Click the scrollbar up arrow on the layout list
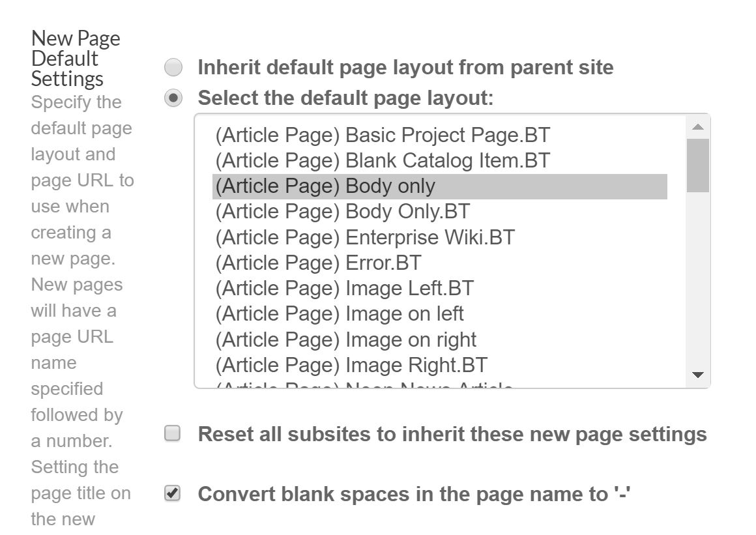This screenshot has width=756, height=535. (697, 125)
